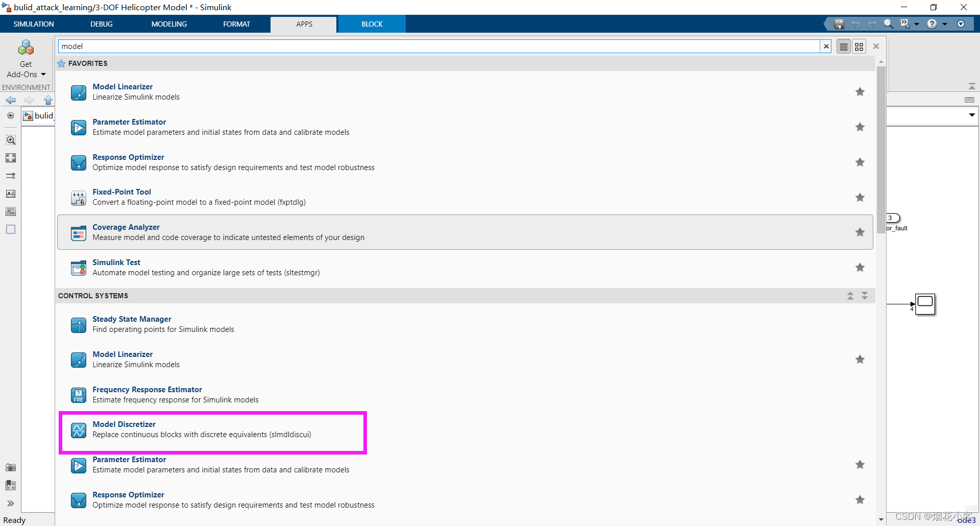Launch Parameter Estimator icon in Favorites
This screenshot has width=980, height=526.
[79, 128]
